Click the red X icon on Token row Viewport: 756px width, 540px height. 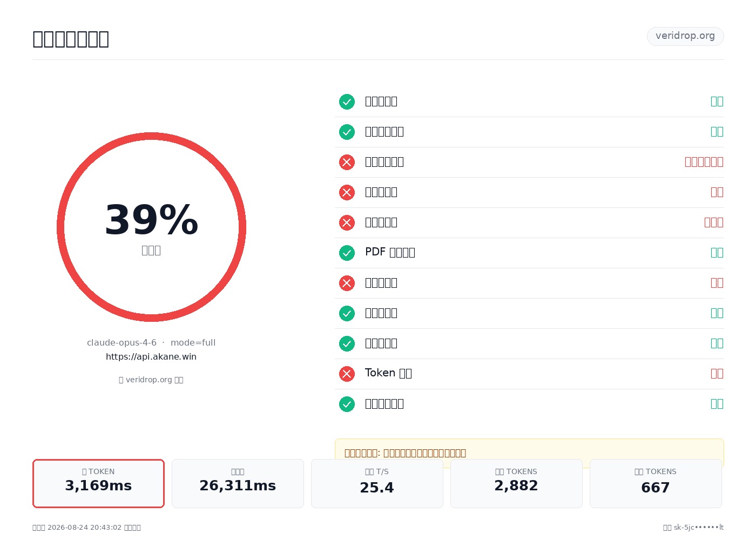347,374
